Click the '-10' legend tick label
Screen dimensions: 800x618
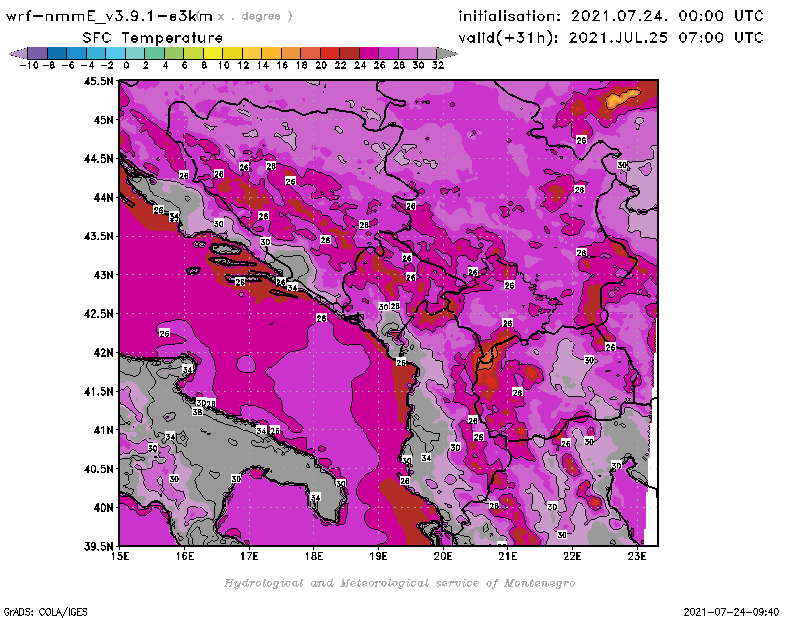[x=29, y=65]
